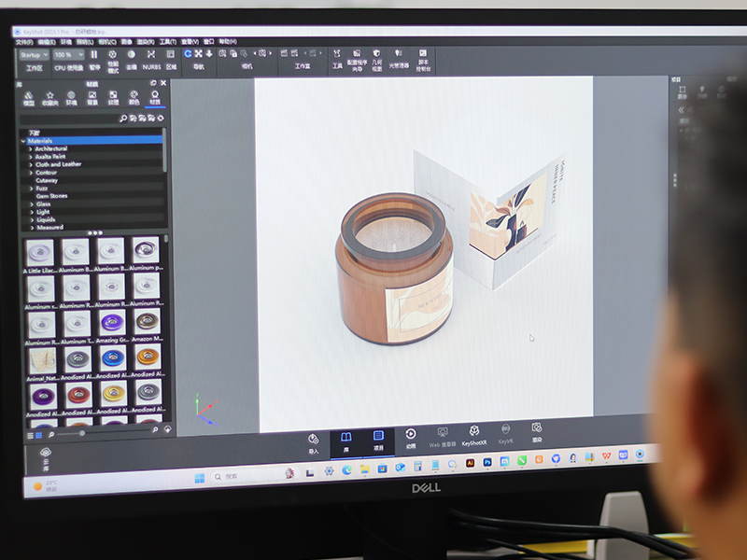Expand the Axalta Paint folder
747x560 pixels.
[31, 157]
